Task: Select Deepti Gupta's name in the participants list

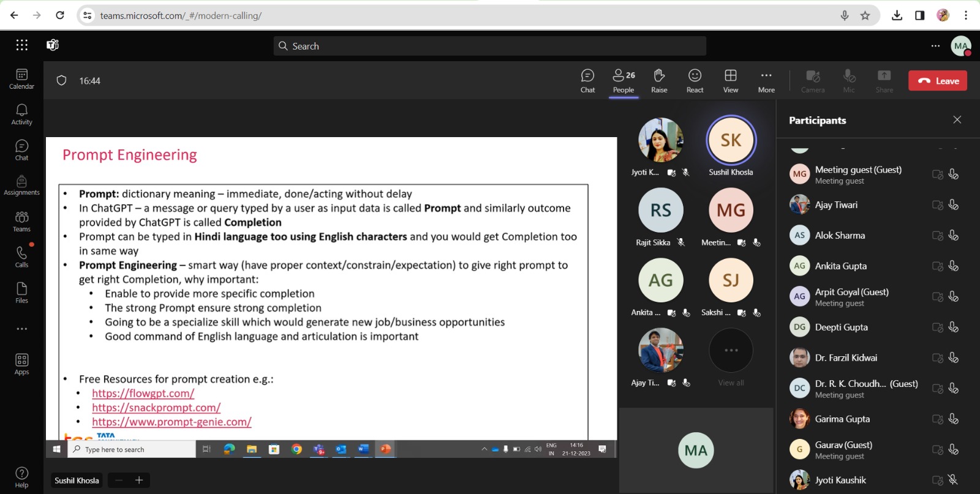Action: (x=841, y=327)
